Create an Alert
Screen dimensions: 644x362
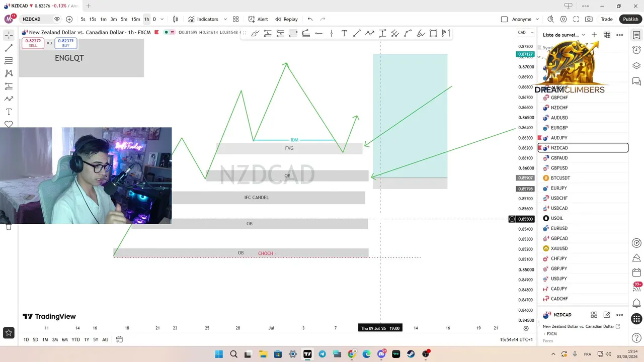coord(258,19)
